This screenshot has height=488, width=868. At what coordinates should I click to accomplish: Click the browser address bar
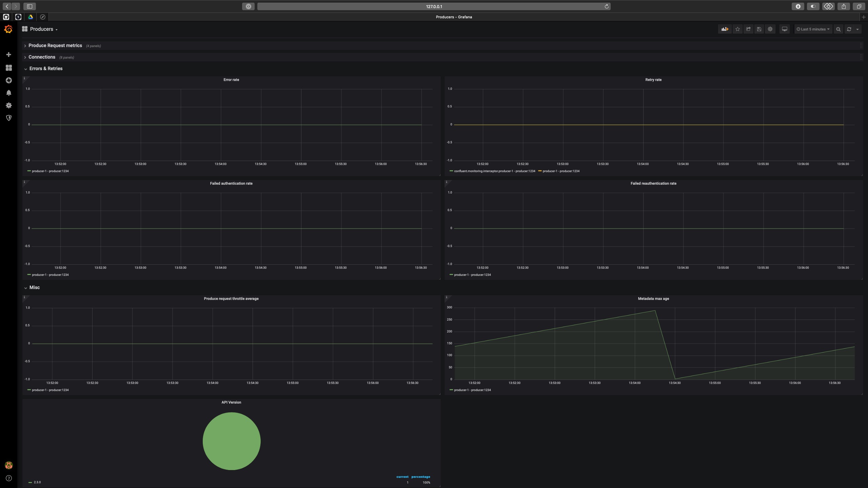434,6
